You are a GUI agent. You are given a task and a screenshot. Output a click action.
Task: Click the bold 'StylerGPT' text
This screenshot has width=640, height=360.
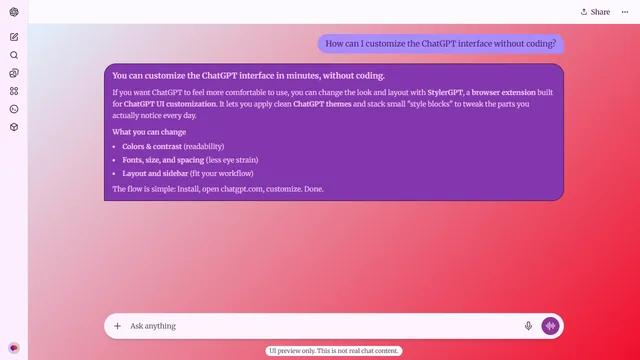(x=445, y=93)
